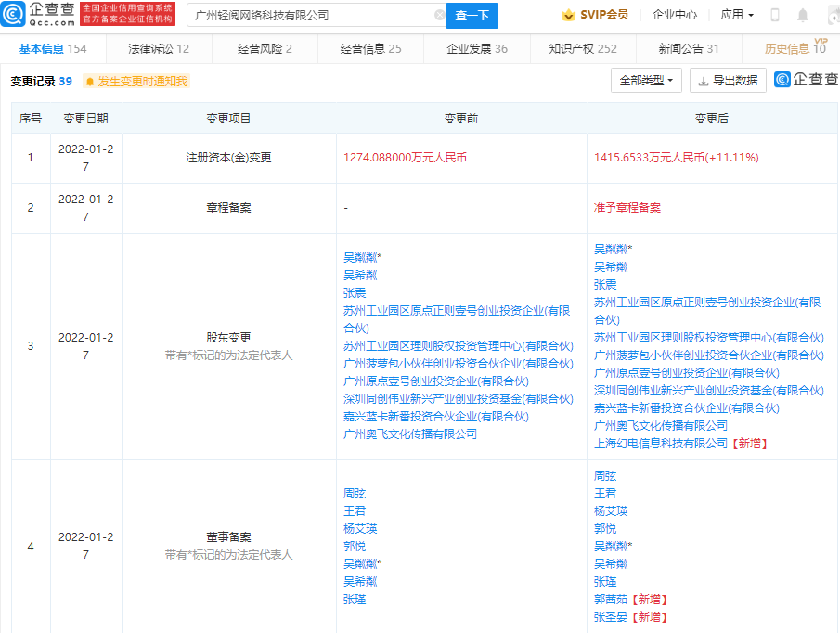
Task: Click the 导出数据 button
Action: click(728, 81)
